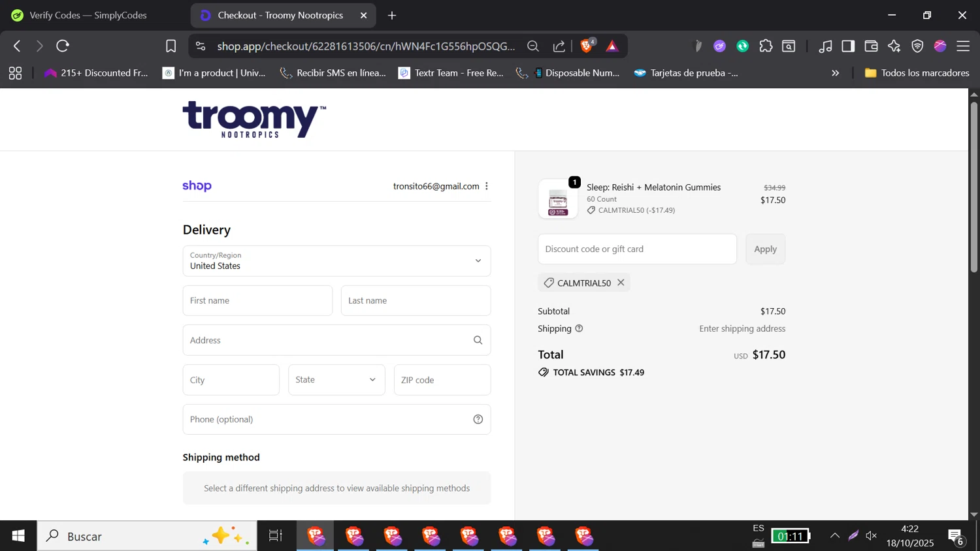
Task: Open Leo AI sparkle icon
Action: tap(894, 46)
